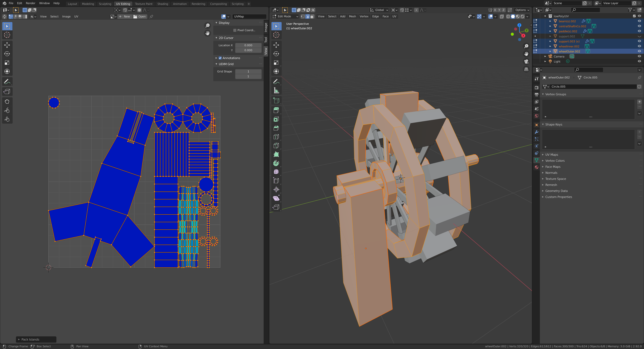Enable the Pixel Coordinates checkbox
Image resolution: width=644 pixels, height=349 pixels.
tap(235, 30)
